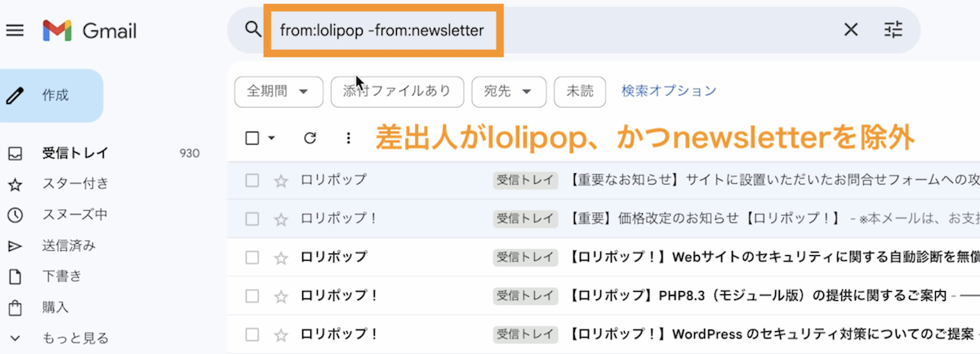Click the refresh icon above mail list
This screenshot has width=980, height=354.
[x=310, y=138]
